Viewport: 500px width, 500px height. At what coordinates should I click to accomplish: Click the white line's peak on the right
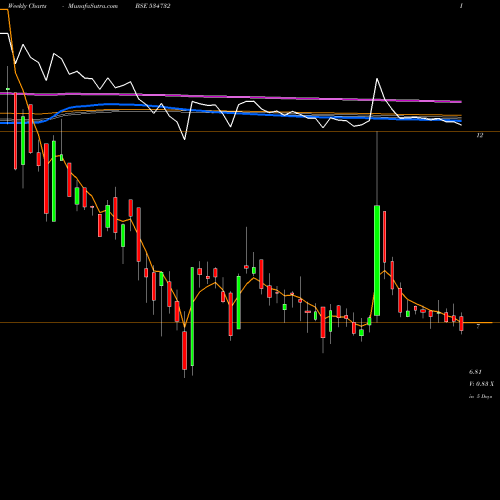coord(377,79)
